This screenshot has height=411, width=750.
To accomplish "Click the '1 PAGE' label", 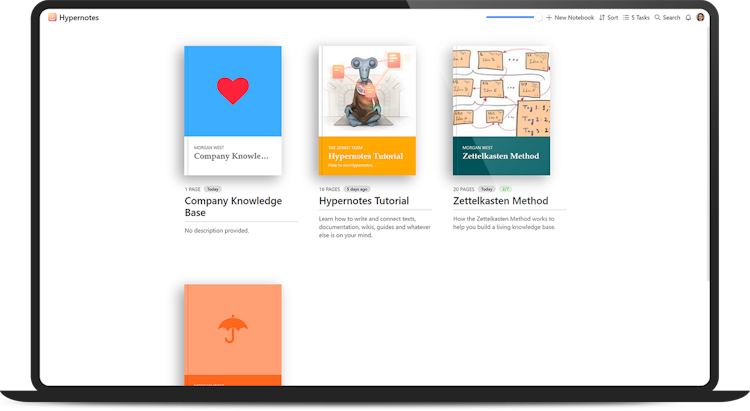I will tap(192, 189).
